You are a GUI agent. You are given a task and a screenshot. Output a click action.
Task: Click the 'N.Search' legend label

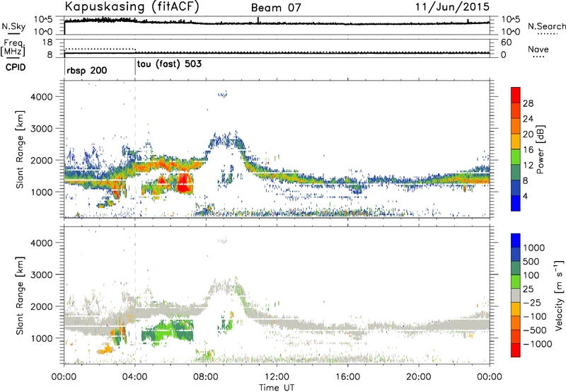546,26
